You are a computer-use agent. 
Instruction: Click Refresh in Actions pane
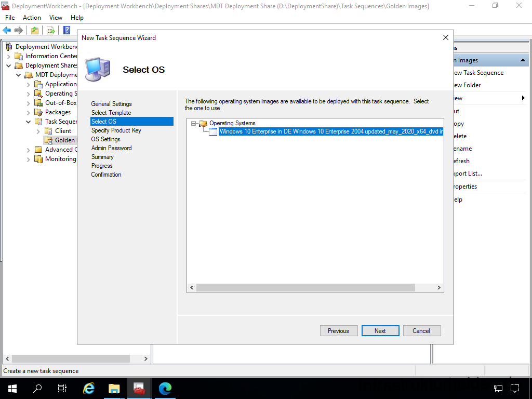click(x=461, y=161)
